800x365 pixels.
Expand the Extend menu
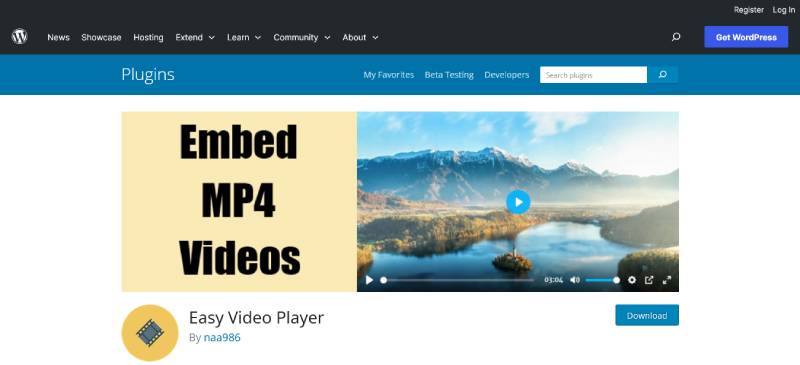[195, 37]
